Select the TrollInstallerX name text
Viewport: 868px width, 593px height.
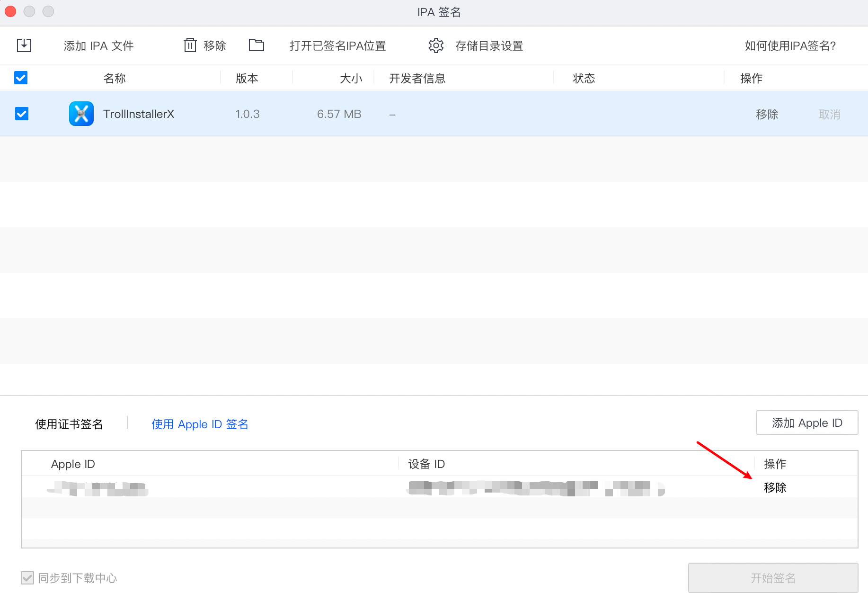click(x=139, y=114)
